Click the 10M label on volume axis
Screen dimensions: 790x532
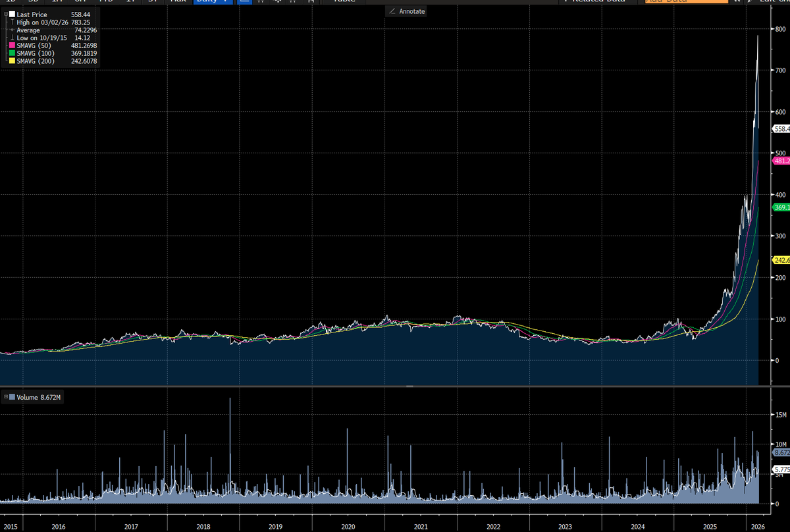(781, 444)
